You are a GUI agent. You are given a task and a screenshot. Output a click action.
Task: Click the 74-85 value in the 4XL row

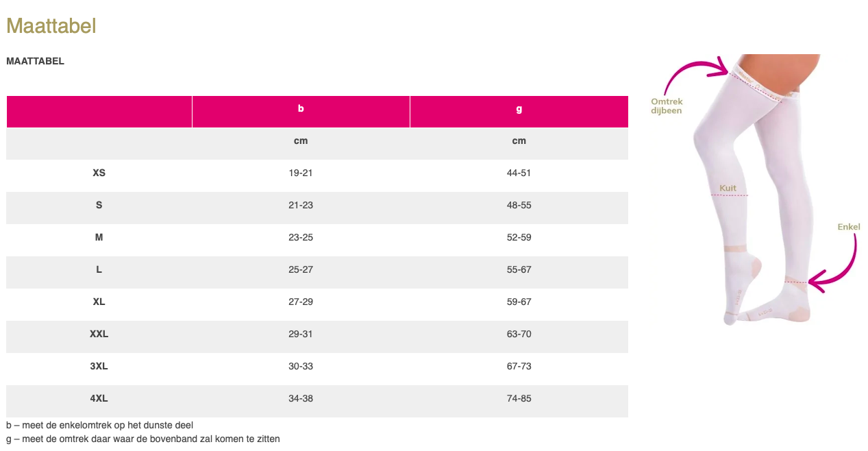(x=519, y=399)
